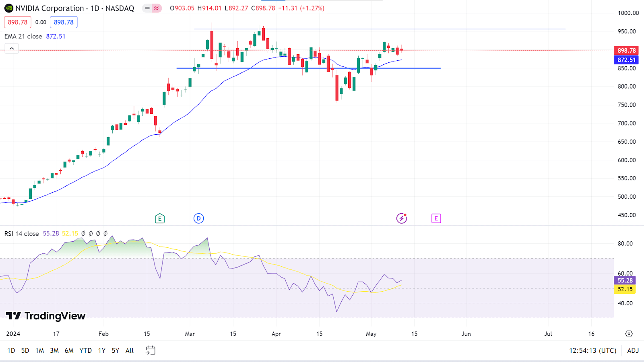This screenshot has height=362, width=644.
Task: Click the yellow 52.15 RSI MA axis label
Action: (625, 289)
